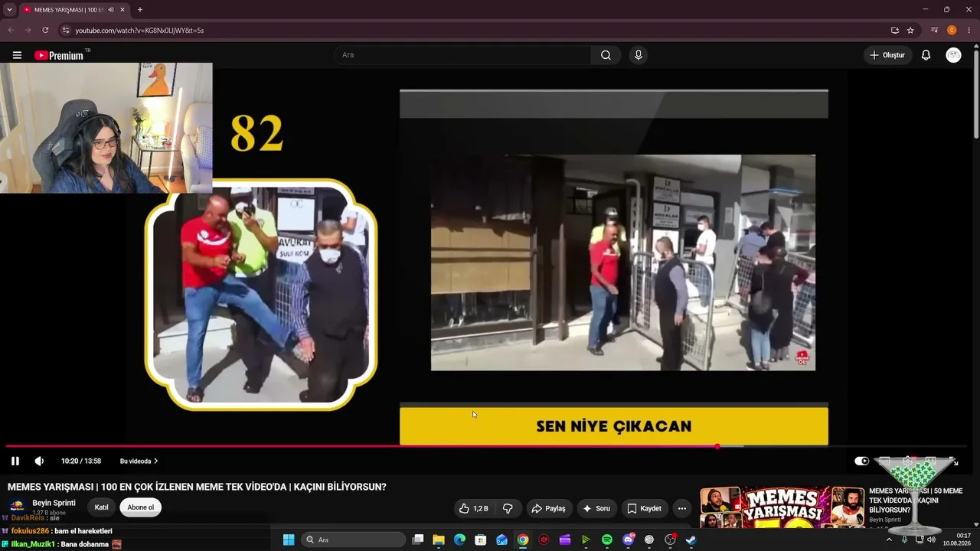Click the Soru ask button
Screen dimensions: 980x551
[x=596, y=508]
